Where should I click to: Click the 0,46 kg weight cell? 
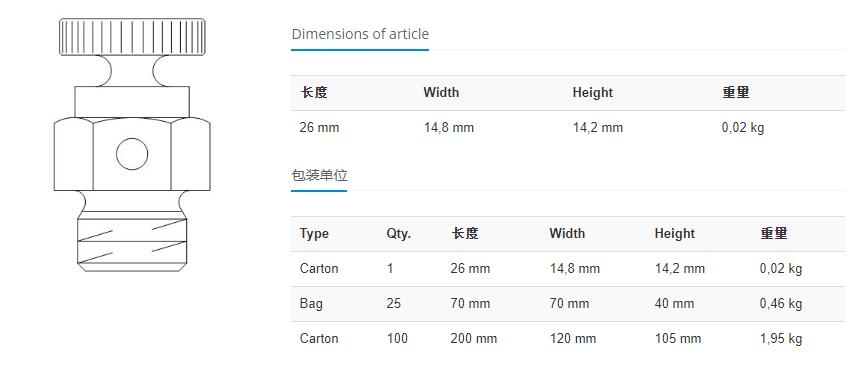[x=781, y=304]
